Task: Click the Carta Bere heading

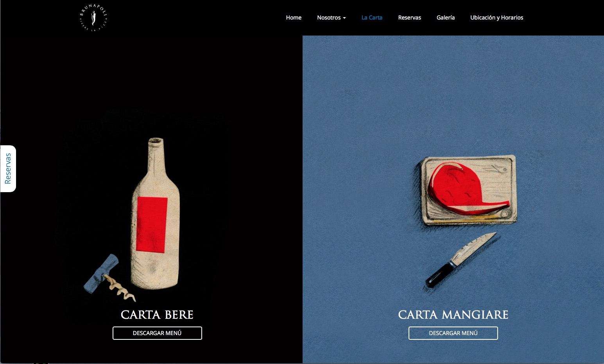Action: pyautogui.click(x=157, y=315)
